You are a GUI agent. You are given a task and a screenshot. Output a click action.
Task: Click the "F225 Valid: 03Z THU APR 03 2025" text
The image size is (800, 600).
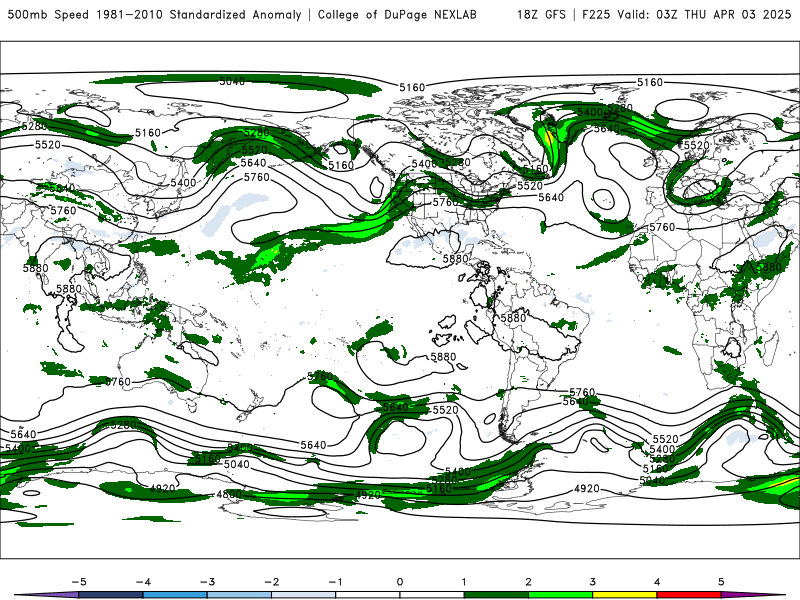pyautogui.click(x=686, y=14)
